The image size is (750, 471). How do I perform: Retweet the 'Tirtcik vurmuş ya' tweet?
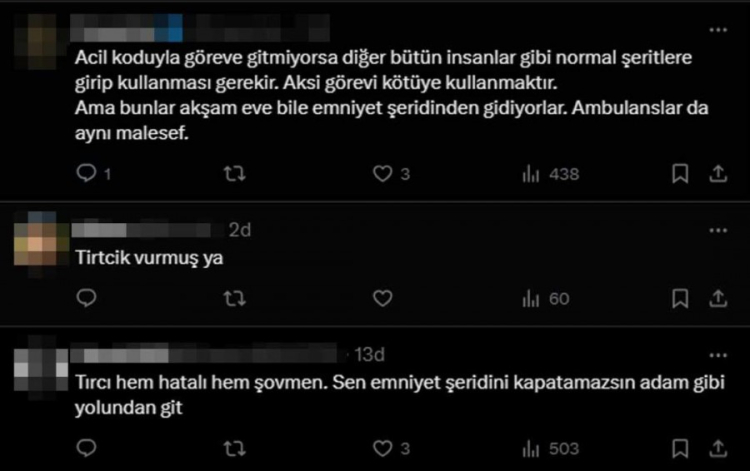(232, 298)
